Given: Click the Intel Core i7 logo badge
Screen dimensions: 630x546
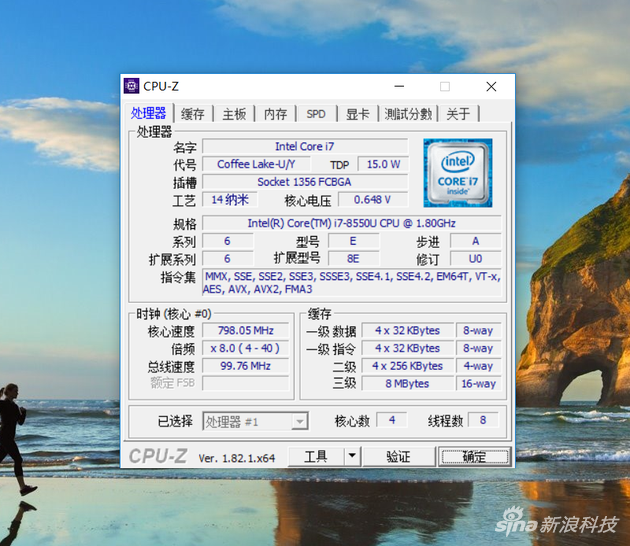Looking at the screenshot, I should 458,173.
